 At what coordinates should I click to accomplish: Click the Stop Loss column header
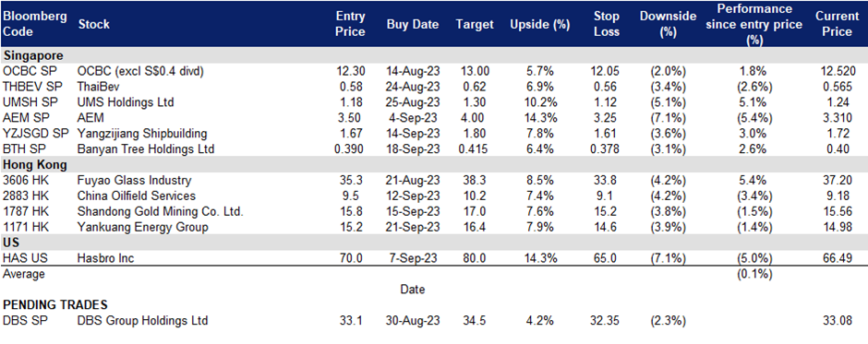point(604,24)
